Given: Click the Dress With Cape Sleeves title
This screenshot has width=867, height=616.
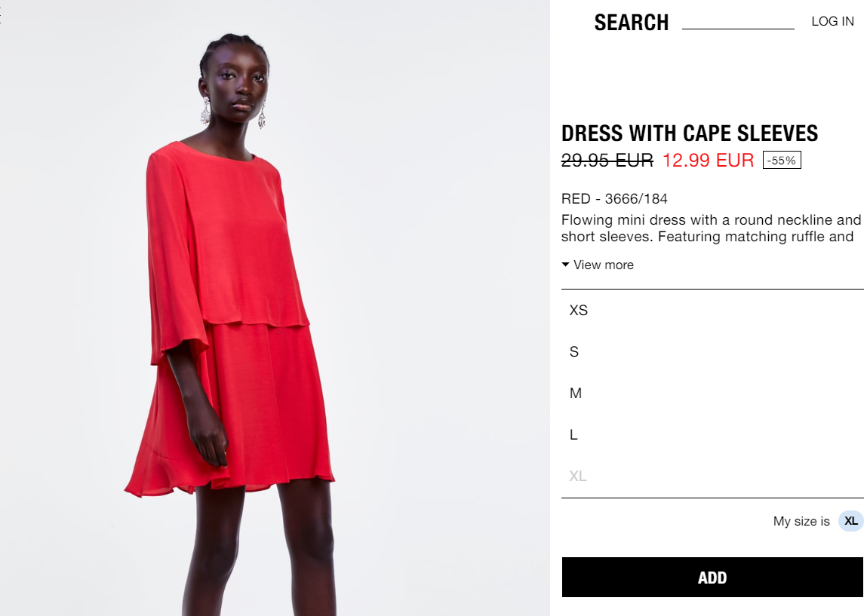Looking at the screenshot, I should tap(690, 133).
